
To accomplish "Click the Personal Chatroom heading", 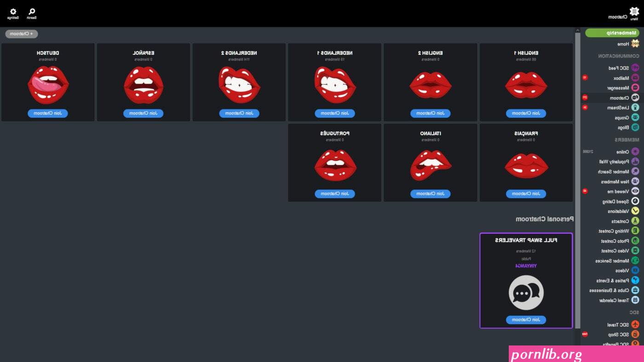I will tap(545, 219).
